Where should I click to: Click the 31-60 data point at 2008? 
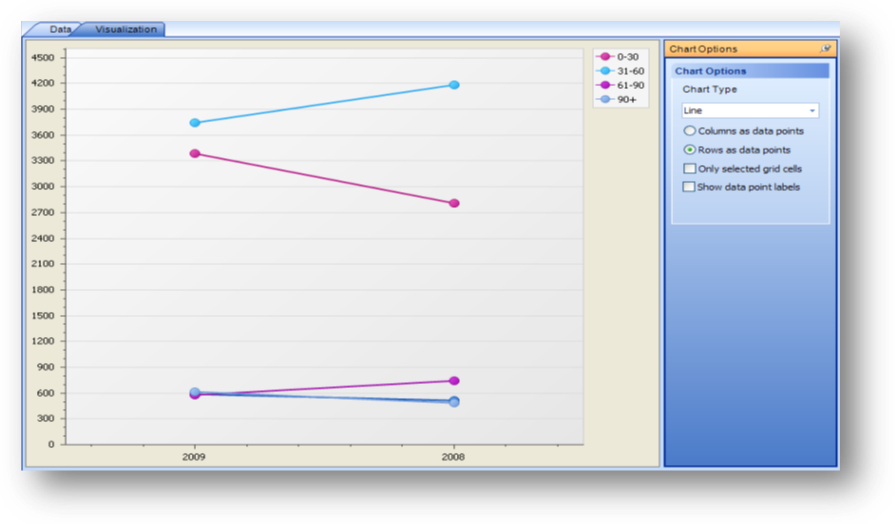tap(454, 85)
